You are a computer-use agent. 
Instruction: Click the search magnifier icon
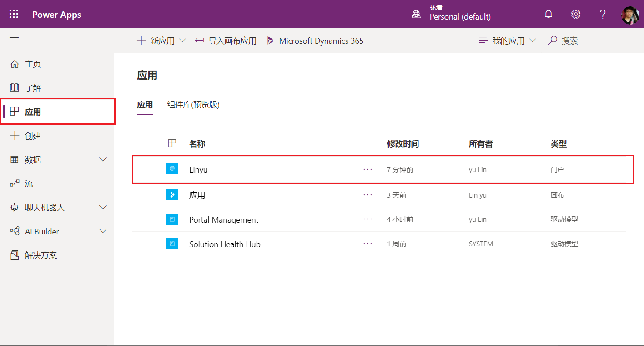(x=553, y=41)
